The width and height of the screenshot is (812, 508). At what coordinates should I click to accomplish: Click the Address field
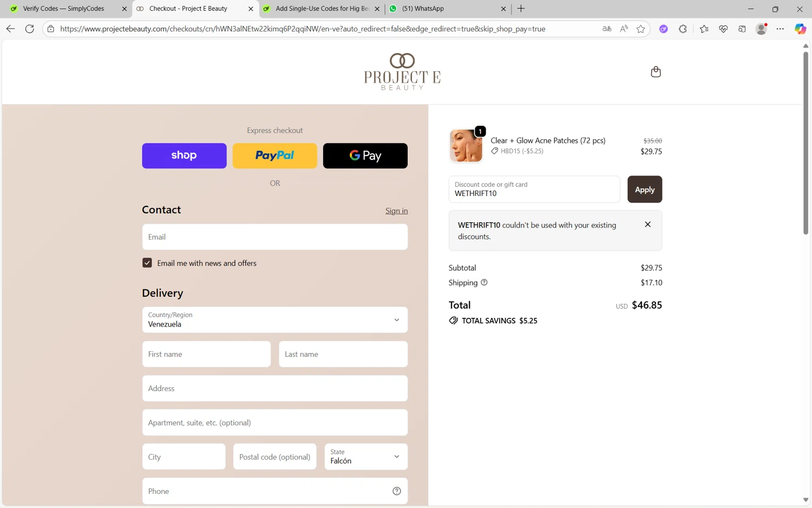coord(275,388)
